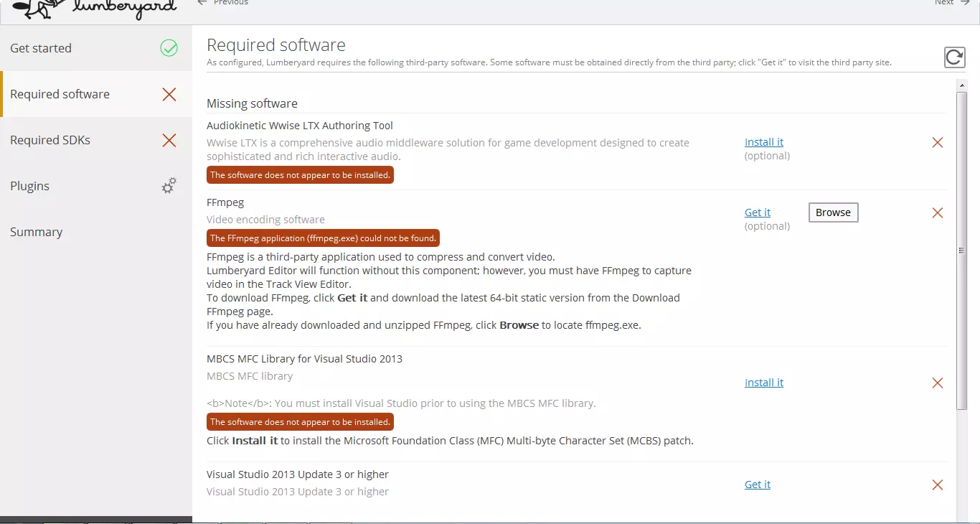Image resolution: width=980 pixels, height=524 pixels.
Task: Open the Get started page
Action: click(41, 48)
